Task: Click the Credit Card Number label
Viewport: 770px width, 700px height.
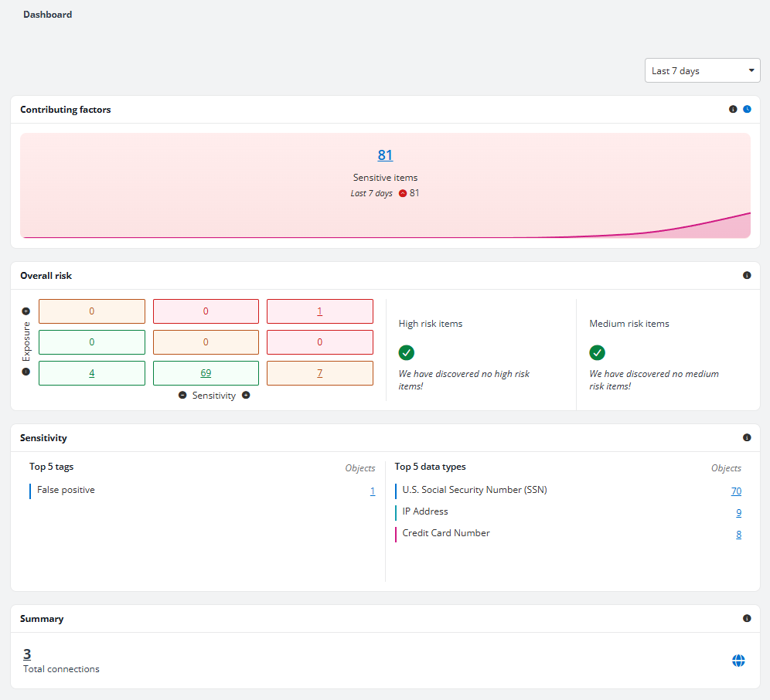Action: click(x=446, y=533)
